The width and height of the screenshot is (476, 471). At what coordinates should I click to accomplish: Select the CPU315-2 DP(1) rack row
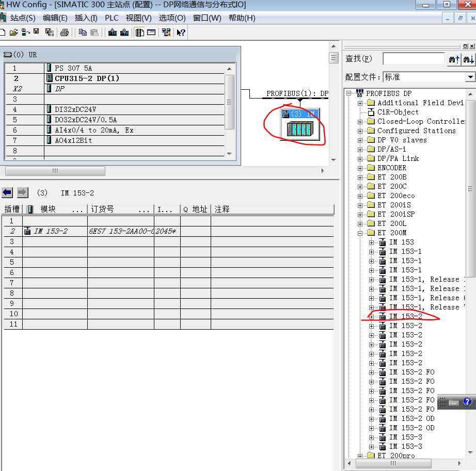[x=115, y=78]
